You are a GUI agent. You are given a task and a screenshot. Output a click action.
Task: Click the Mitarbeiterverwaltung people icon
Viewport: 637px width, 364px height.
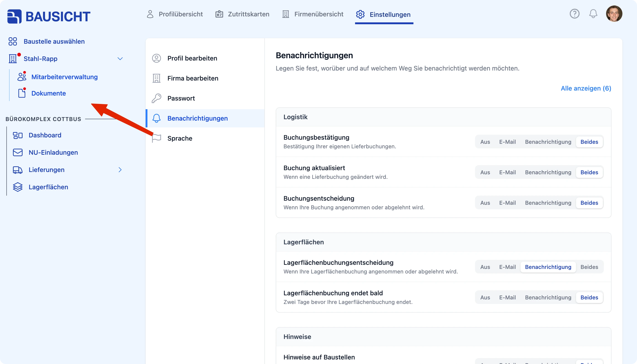pos(22,77)
